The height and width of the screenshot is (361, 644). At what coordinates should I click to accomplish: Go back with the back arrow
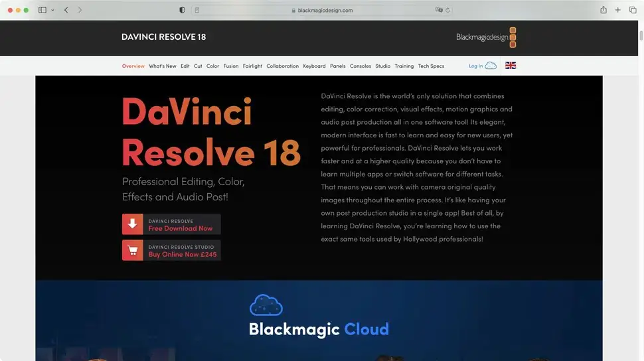pos(66,10)
